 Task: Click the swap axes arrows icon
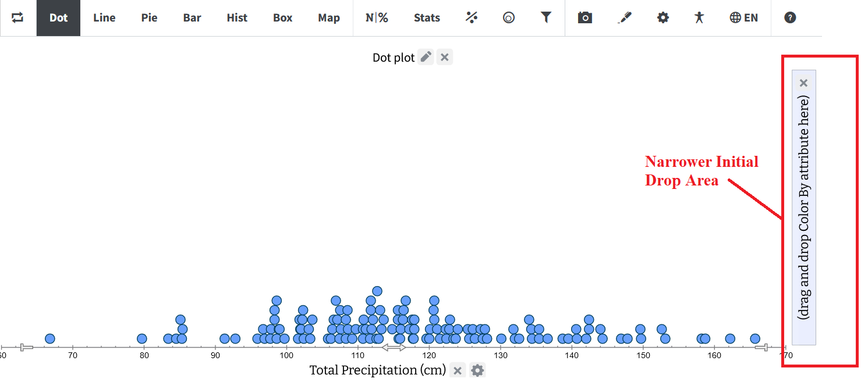tap(17, 17)
